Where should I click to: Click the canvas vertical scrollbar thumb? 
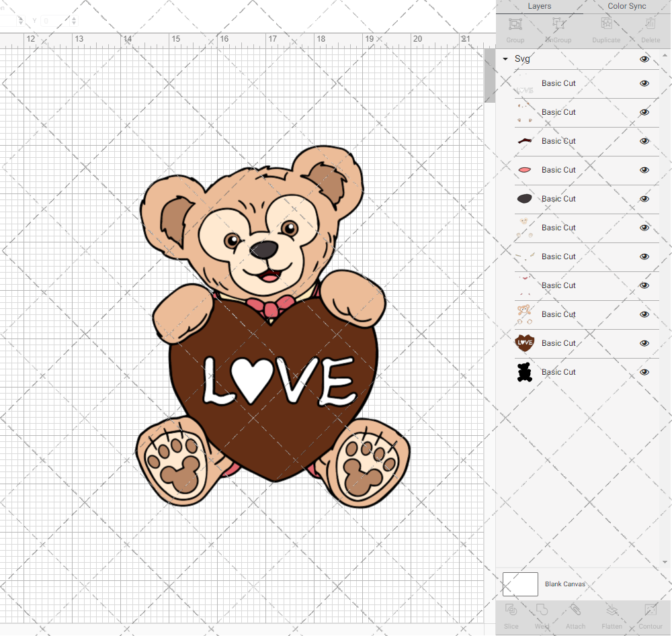coord(489,75)
